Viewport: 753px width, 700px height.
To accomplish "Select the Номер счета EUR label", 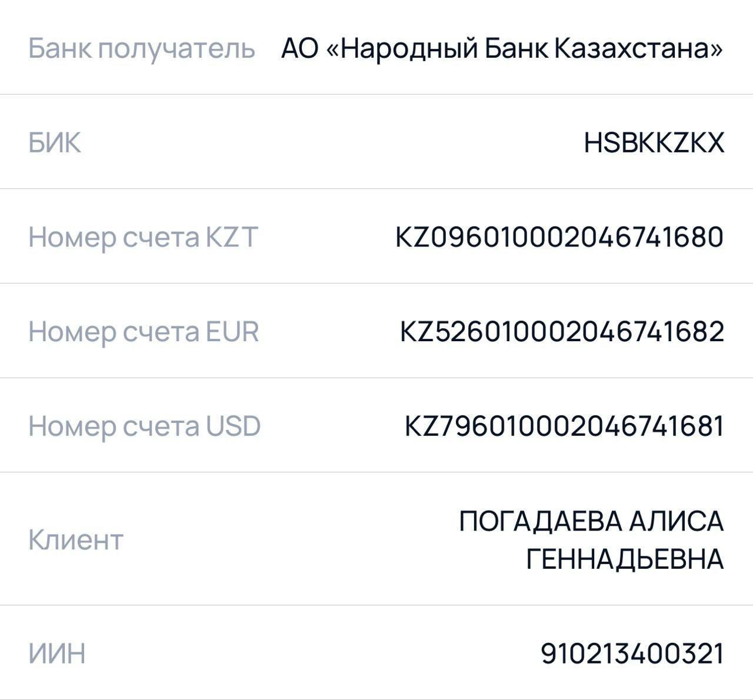I will click(x=144, y=332).
